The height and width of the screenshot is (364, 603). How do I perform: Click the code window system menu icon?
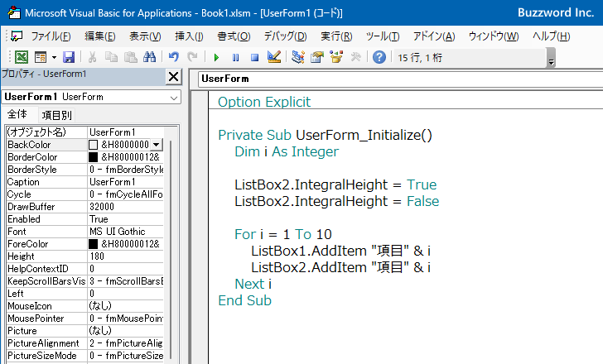click(x=17, y=36)
